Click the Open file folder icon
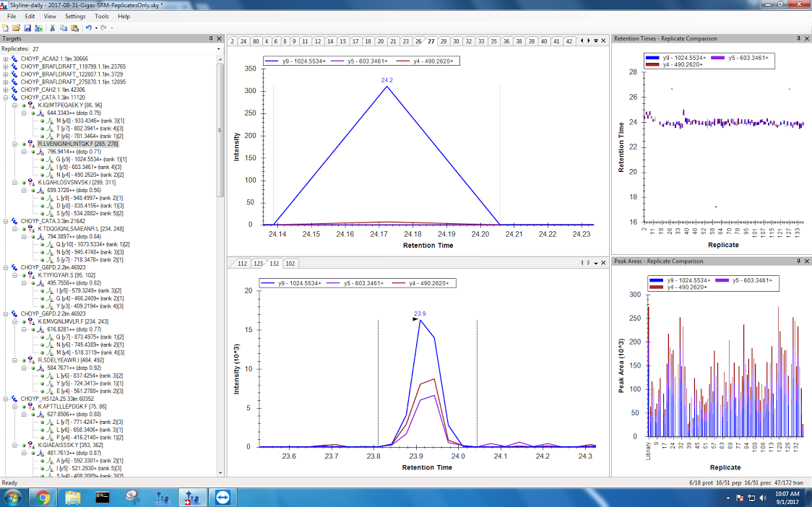The height and width of the screenshot is (507, 812). click(17, 27)
